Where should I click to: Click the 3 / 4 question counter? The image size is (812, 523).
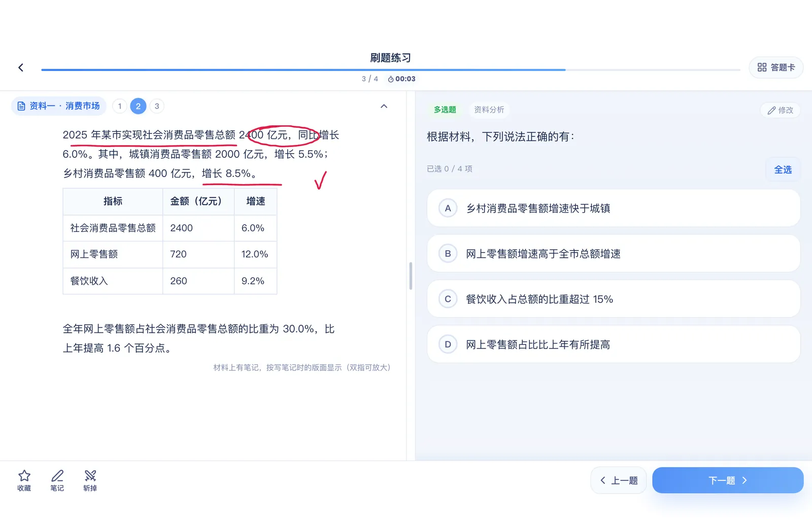370,79
